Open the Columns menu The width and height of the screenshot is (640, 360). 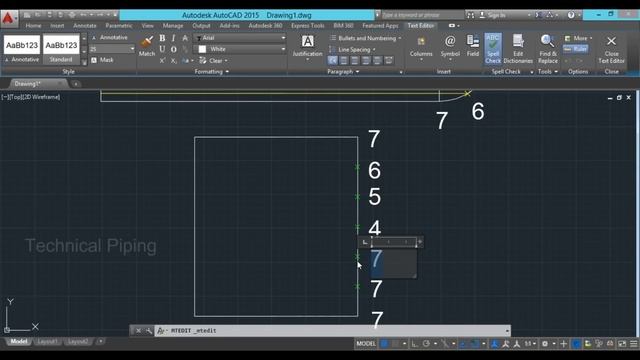tap(421, 48)
